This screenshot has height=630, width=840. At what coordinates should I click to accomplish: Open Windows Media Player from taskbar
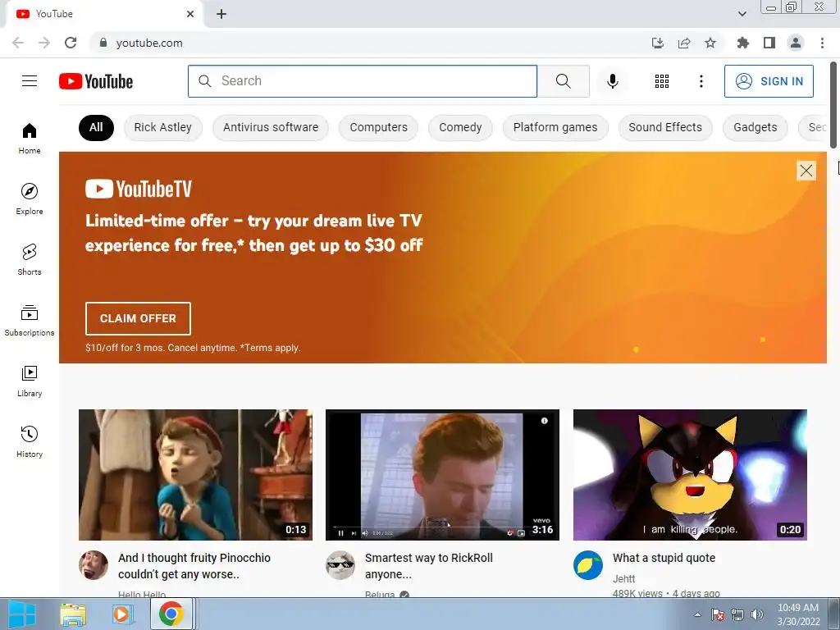[x=122, y=614]
